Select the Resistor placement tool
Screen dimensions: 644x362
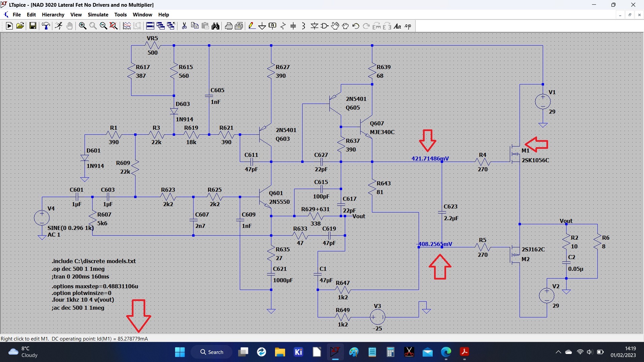click(x=283, y=26)
